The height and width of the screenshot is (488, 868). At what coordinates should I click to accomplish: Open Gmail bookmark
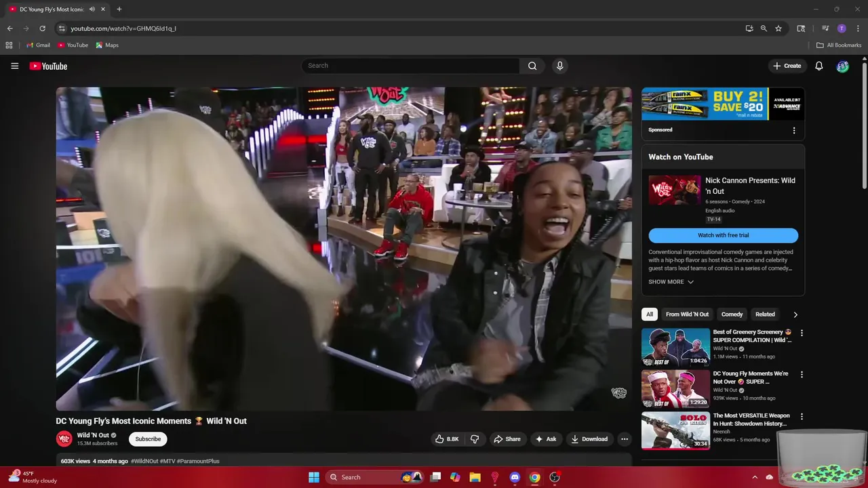[38, 45]
